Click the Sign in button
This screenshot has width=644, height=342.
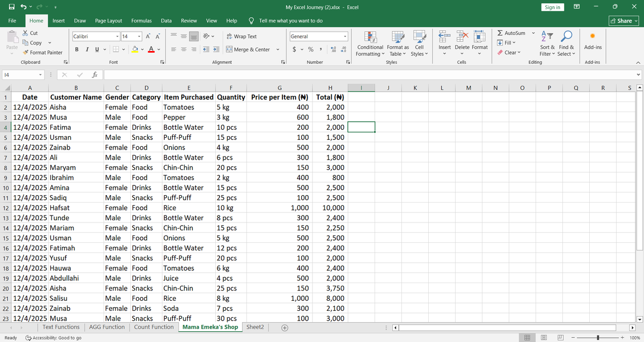[552, 7]
